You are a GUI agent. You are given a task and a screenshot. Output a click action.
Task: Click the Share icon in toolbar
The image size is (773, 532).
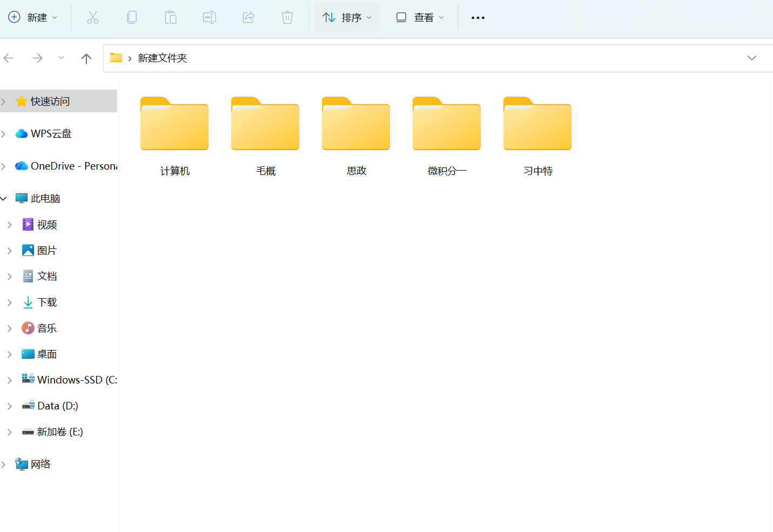[x=248, y=18]
